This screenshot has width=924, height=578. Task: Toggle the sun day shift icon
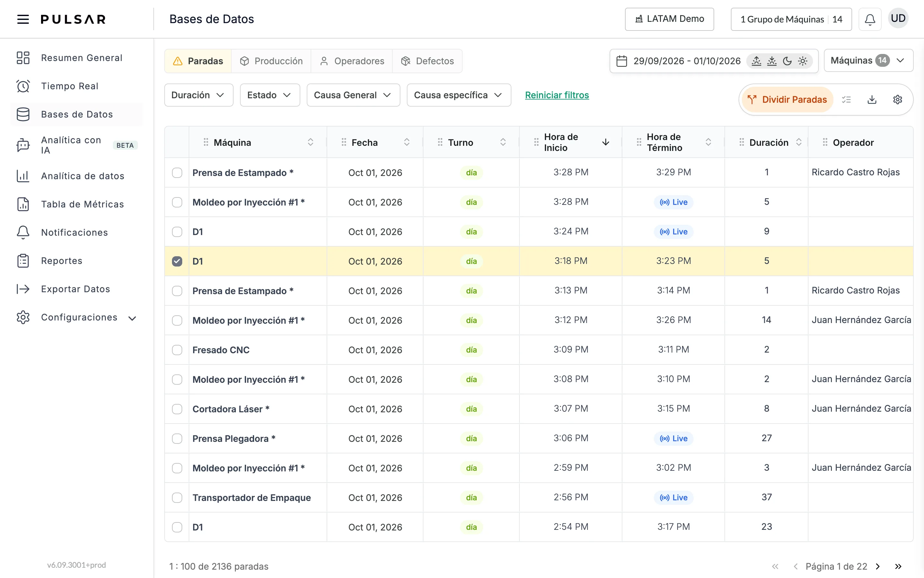click(803, 61)
